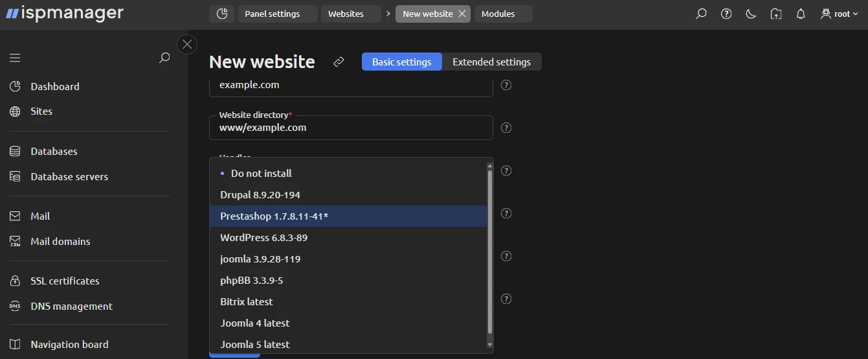Go to Database servers in sidebar
This screenshot has height=359, width=868.
click(69, 176)
